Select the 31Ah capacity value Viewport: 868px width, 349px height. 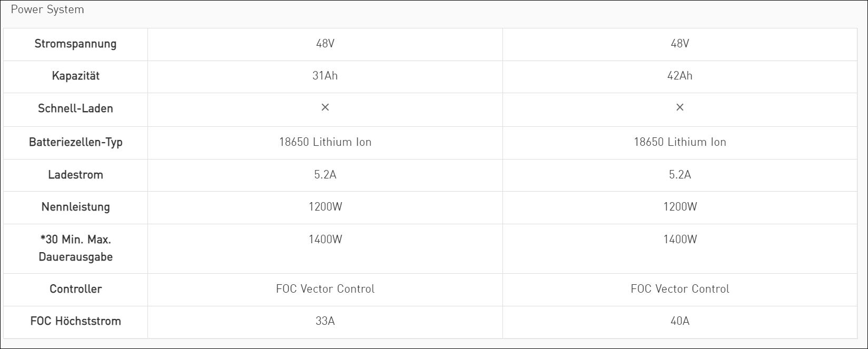tap(325, 76)
